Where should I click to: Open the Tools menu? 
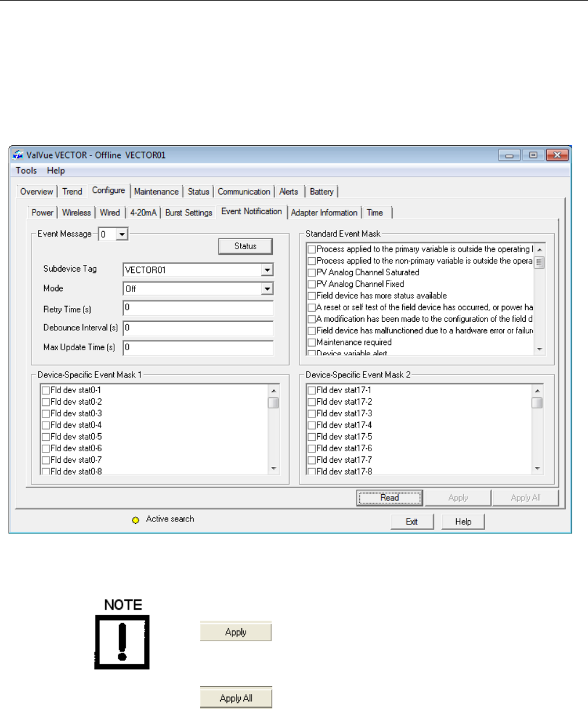click(x=26, y=171)
